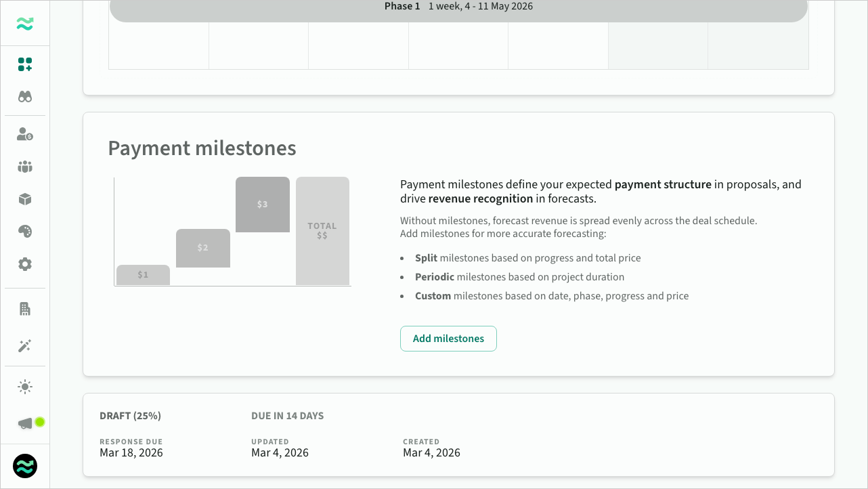Toggle light mode with the sun icon
The image size is (868, 489).
25,387
